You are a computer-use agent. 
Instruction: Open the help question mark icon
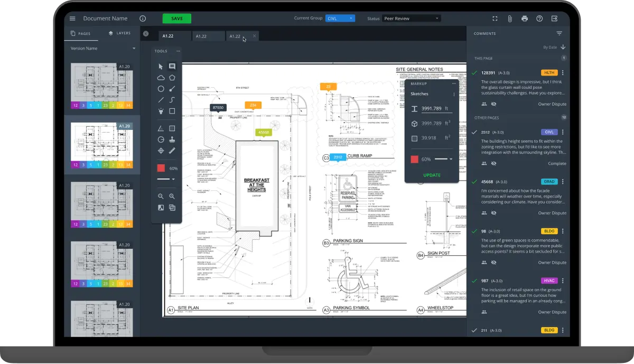pos(539,18)
